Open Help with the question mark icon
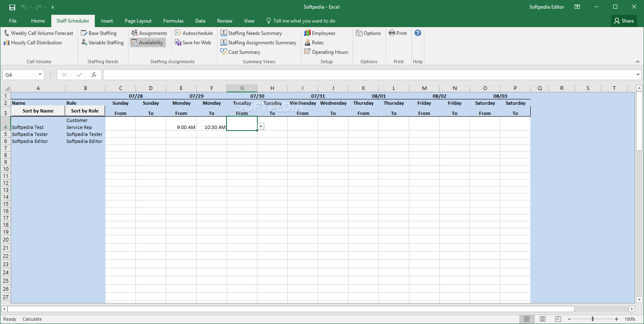 [x=418, y=33]
